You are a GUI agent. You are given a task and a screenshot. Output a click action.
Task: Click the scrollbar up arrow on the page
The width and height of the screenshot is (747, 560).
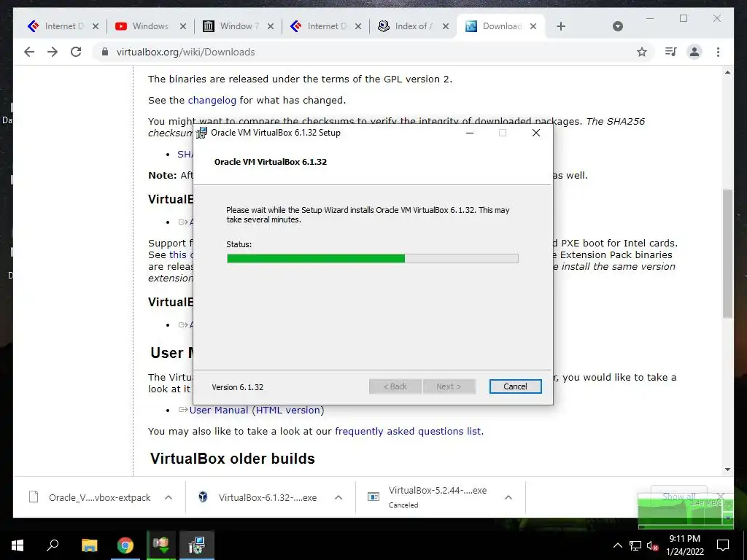click(x=727, y=72)
